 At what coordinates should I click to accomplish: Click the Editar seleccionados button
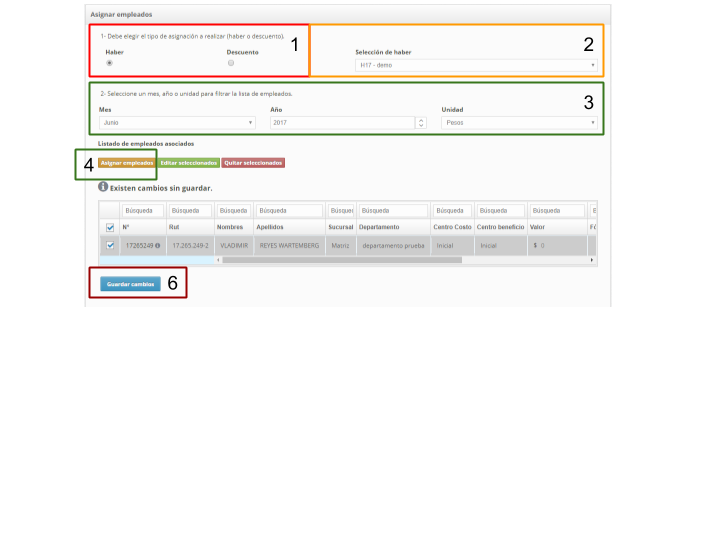click(x=189, y=163)
